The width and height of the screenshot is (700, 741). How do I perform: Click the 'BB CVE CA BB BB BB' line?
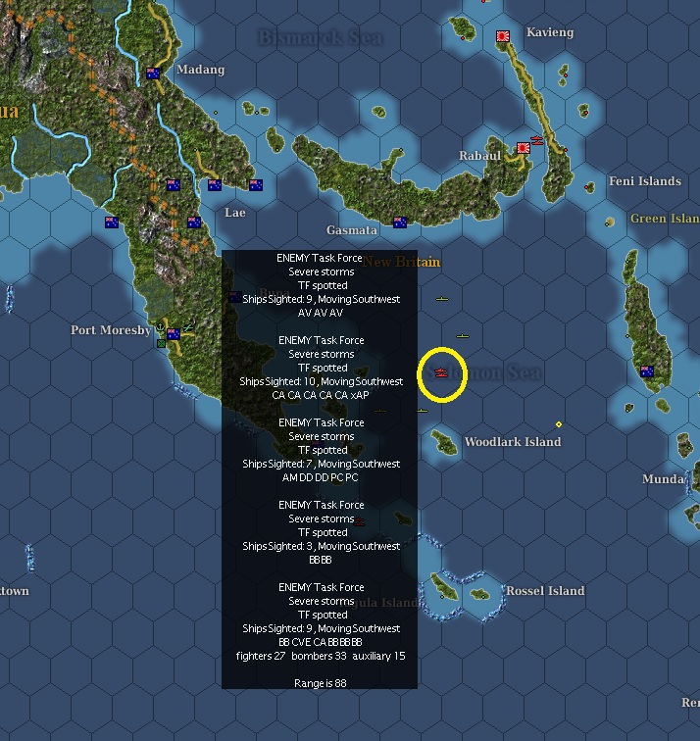click(321, 642)
